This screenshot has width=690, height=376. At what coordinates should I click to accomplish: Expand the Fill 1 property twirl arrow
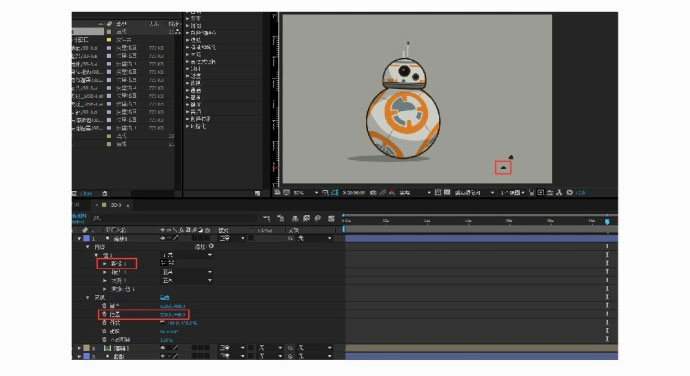pyautogui.click(x=105, y=280)
